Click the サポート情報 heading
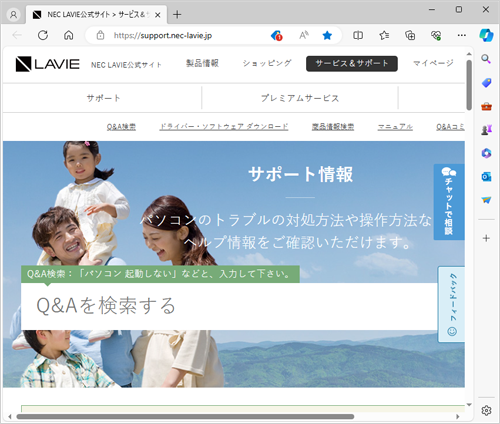 pyautogui.click(x=300, y=174)
